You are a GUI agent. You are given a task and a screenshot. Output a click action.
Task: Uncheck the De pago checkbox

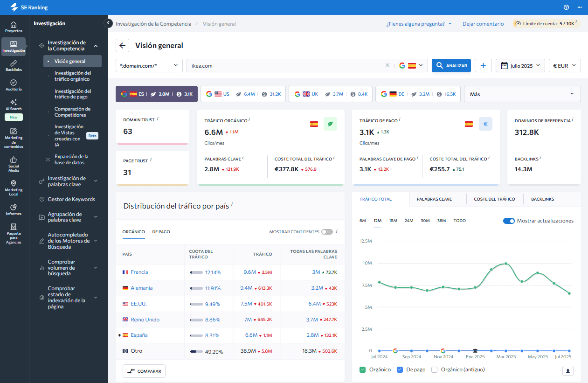[x=400, y=369]
